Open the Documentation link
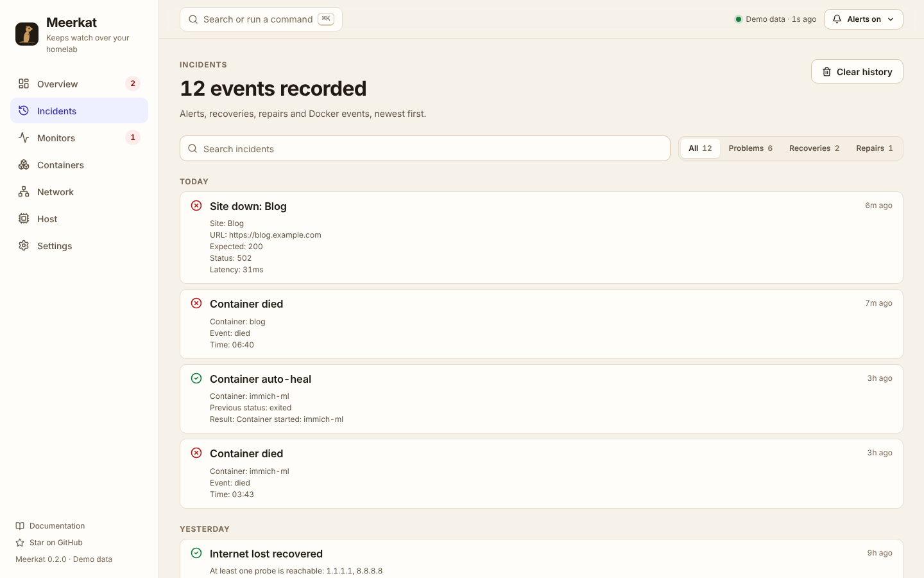The height and width of the screenshot is (578, 924). coord(50,525)
